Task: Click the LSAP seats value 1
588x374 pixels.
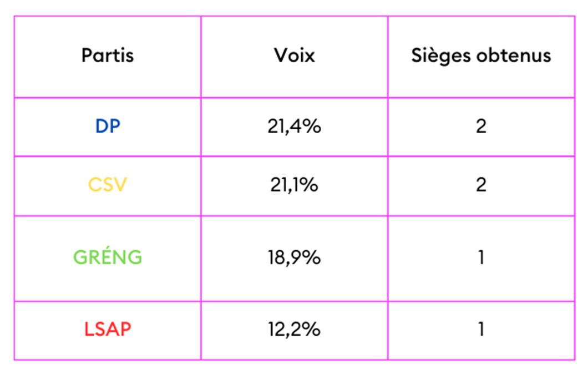Action: click(x=481, y=330)
